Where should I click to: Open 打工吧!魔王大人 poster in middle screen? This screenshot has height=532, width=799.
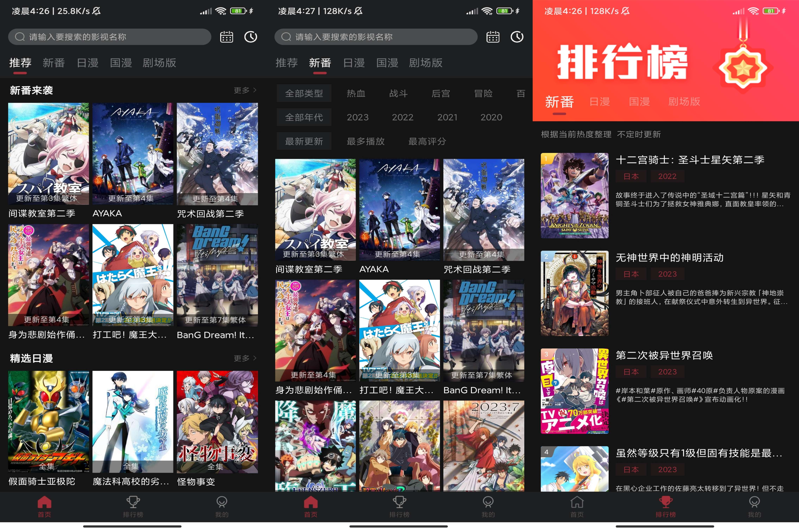(399, 330)
